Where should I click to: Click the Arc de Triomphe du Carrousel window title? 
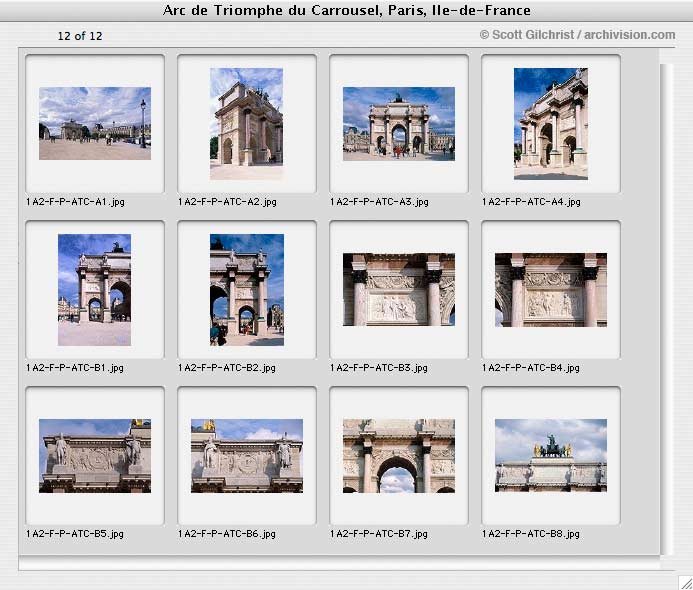346,10
